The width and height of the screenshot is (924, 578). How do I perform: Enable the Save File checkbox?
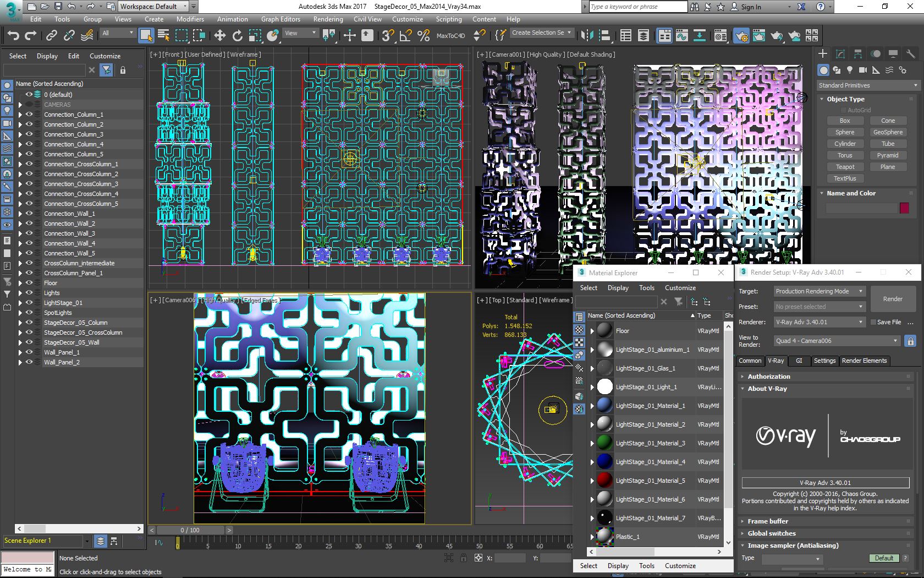click(873, 322)
